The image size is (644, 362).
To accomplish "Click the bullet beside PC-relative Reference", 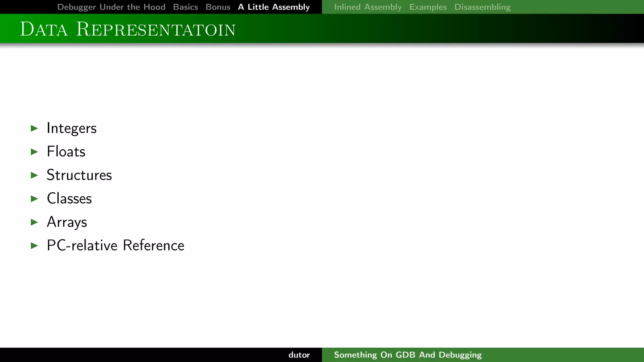I will 34,245.
